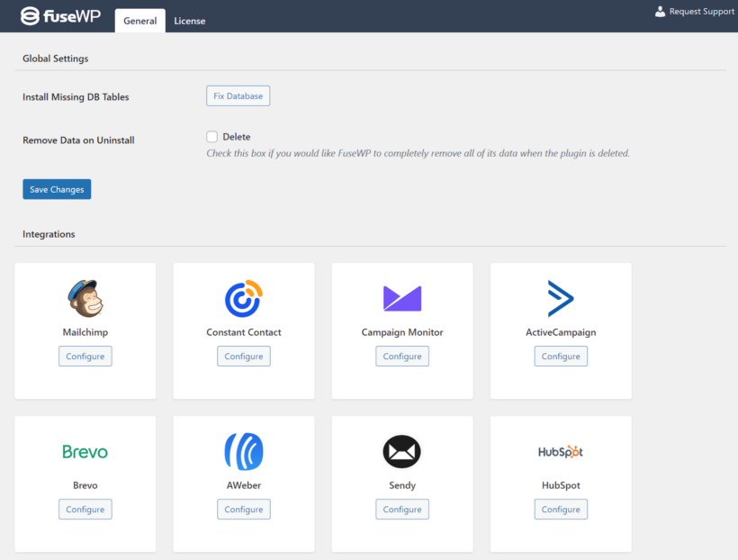
Task: Configure the Mailchimp integration
Action: (85, 356)
